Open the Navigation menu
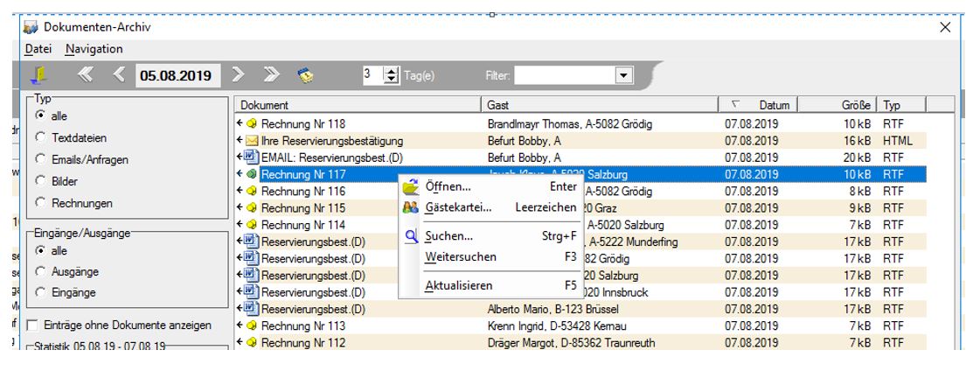The height and width of the screenshot is (371, 980). [94, 49]
